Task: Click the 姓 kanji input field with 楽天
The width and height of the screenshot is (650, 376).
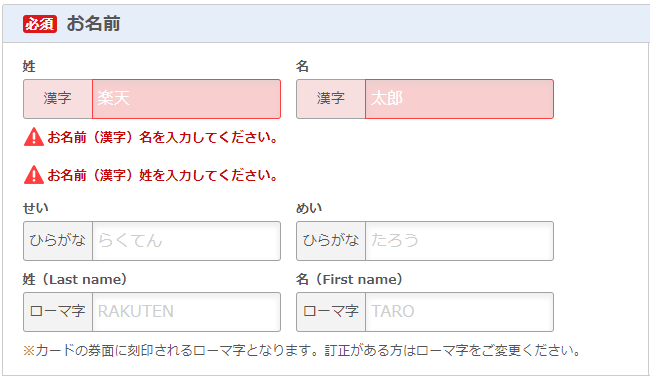Action: click(x=187, y=99)
